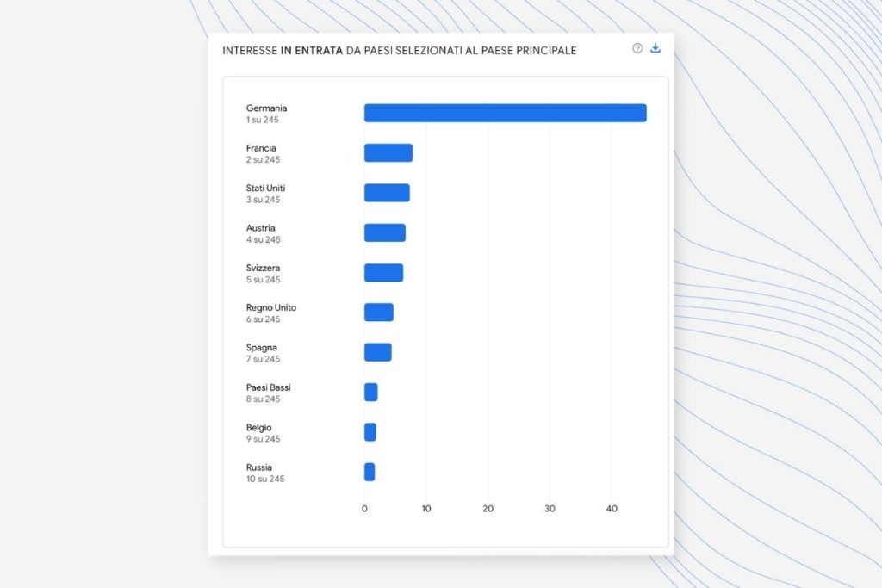Click the Russia country label
Image resolution: width=882 pixels, height=588 pixels.
(258, 467)
